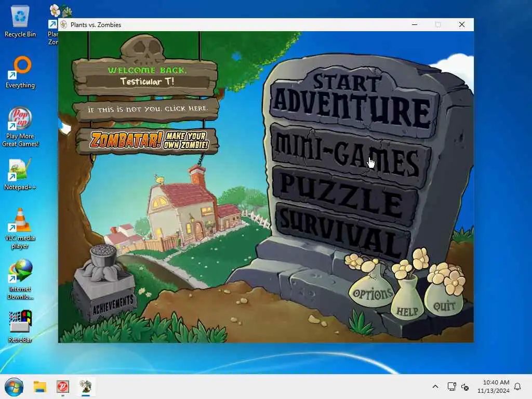Select the RetroBar desktop icon

coord(20,327)
